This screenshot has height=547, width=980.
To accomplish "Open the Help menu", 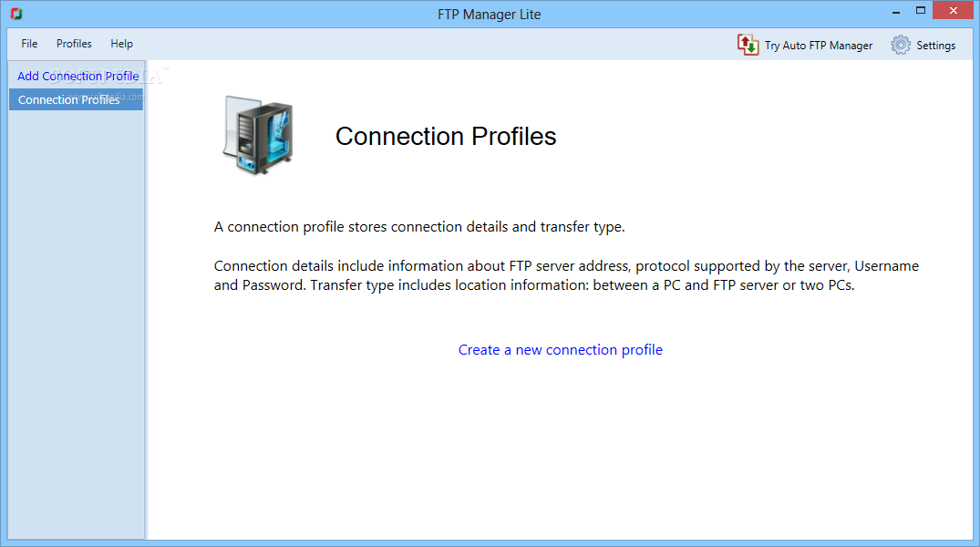I will click(122, 44).
